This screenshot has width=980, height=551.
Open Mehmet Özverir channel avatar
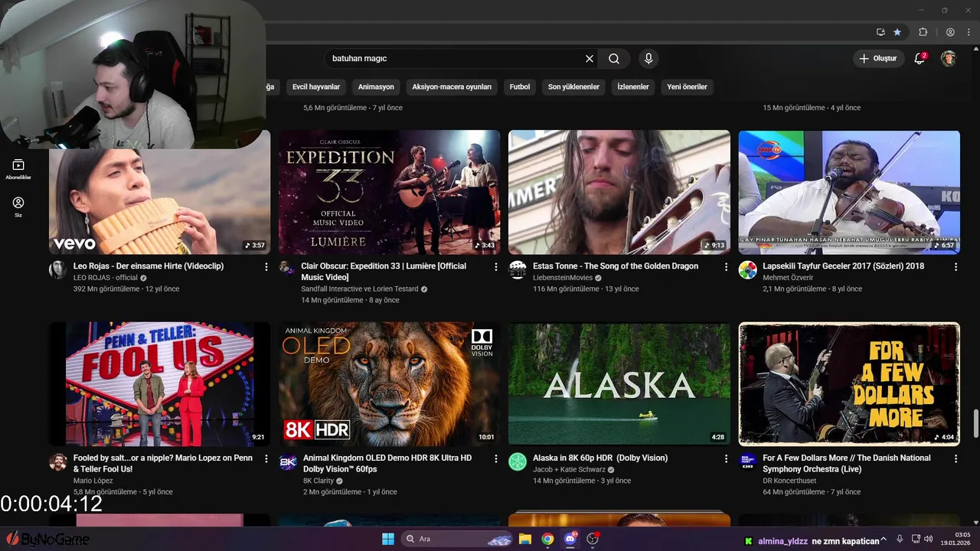(x=747, y=269)
